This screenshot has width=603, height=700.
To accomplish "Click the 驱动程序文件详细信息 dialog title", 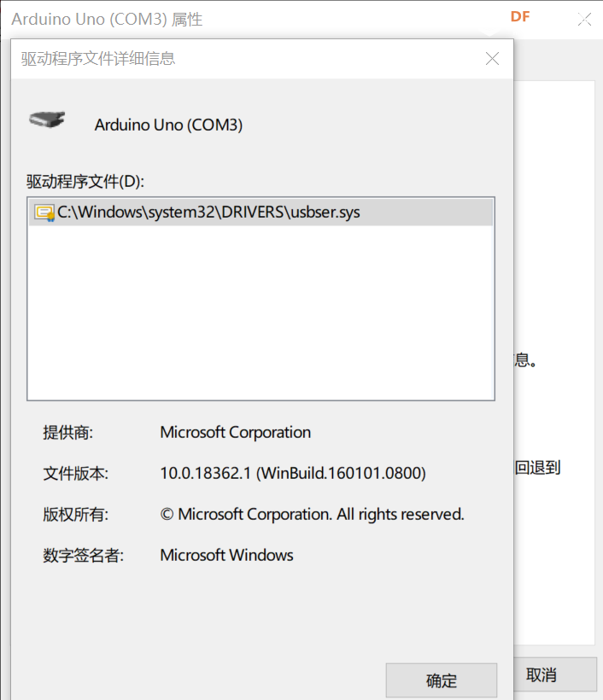I will [x=98, y=59].
